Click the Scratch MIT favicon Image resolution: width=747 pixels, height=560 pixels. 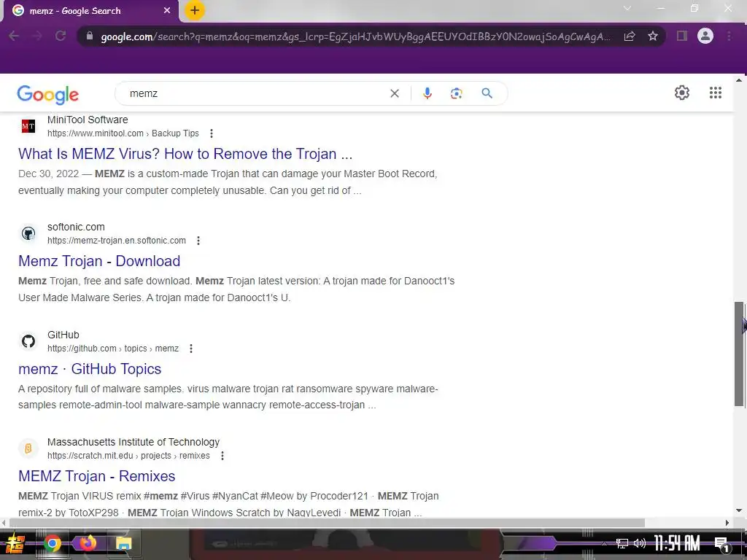coord(28,448)
